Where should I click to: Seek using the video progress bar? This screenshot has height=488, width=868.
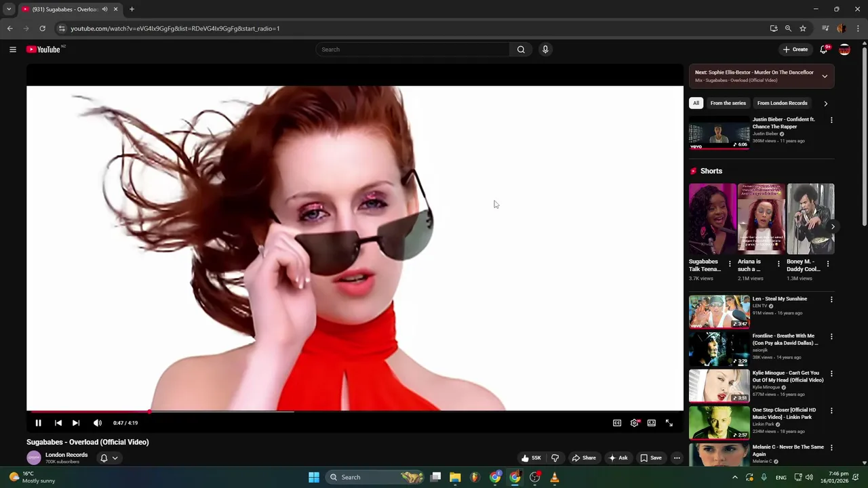coord(355,411)
